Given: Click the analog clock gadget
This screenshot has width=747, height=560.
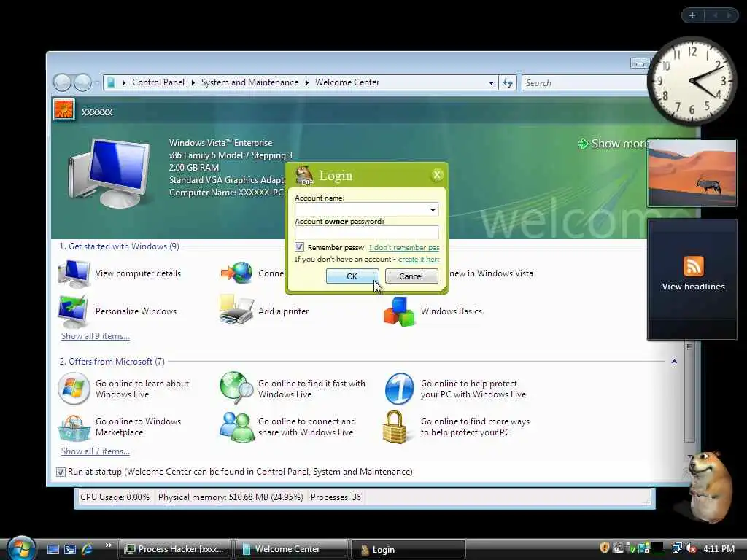Looking at the screenshot, I should tap(692, 81).
